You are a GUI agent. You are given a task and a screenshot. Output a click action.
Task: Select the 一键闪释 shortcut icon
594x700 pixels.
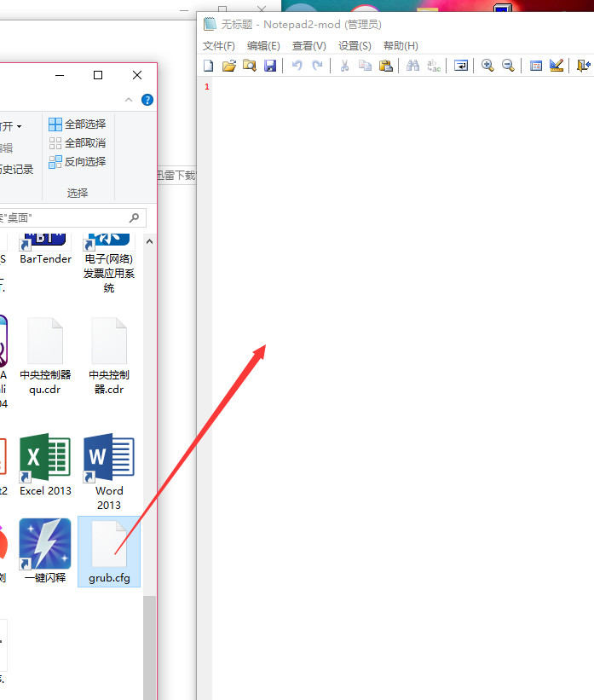[45, 551]
